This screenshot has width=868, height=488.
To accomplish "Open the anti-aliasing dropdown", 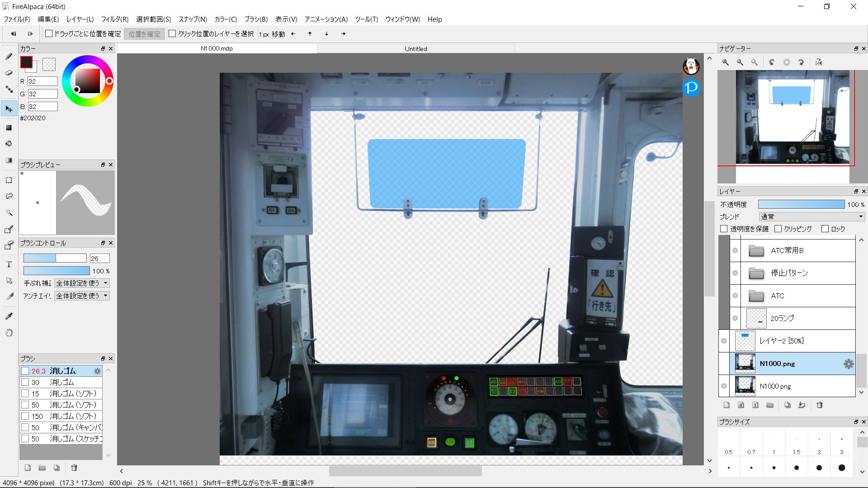I will (x=82, y=296).
